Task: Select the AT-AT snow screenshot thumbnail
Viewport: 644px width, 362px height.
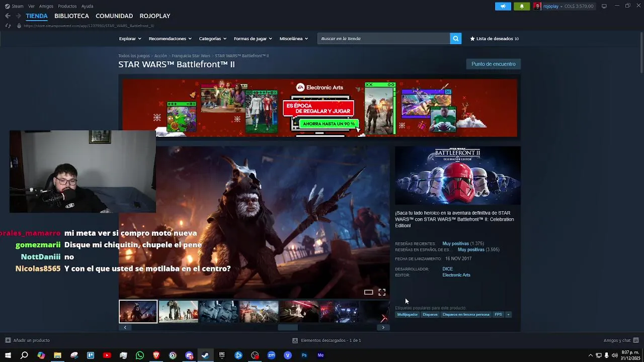Action: pyautogui.click(x=179, y=312)
